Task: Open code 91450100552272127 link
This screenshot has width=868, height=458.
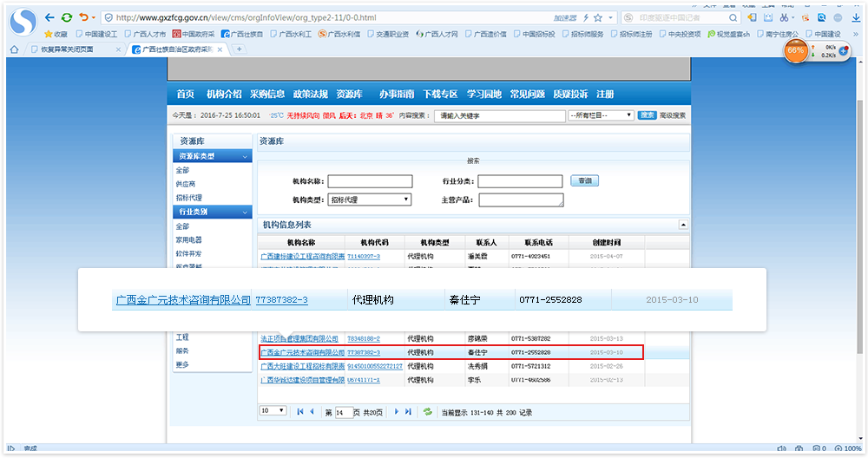Action: [375, 366]
